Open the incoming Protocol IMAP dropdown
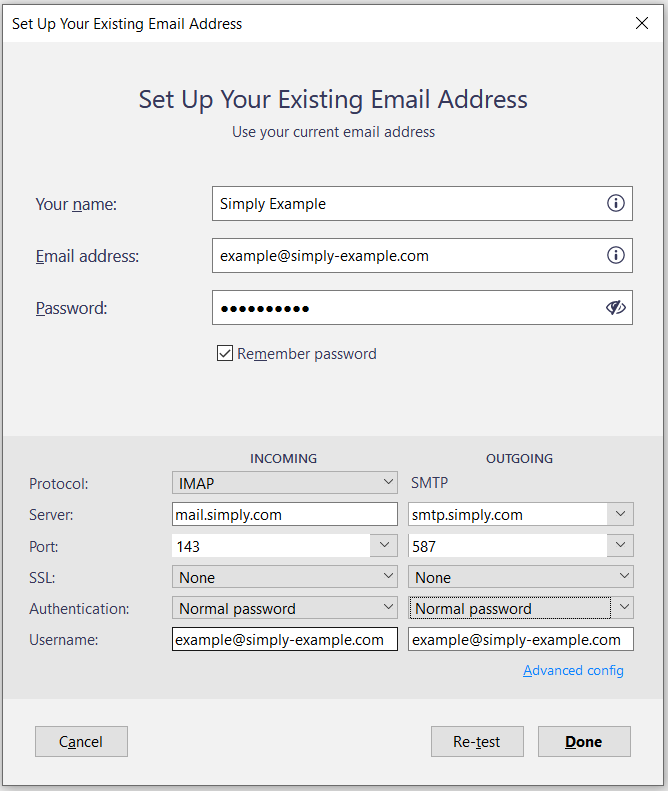 tap(285, 483)
